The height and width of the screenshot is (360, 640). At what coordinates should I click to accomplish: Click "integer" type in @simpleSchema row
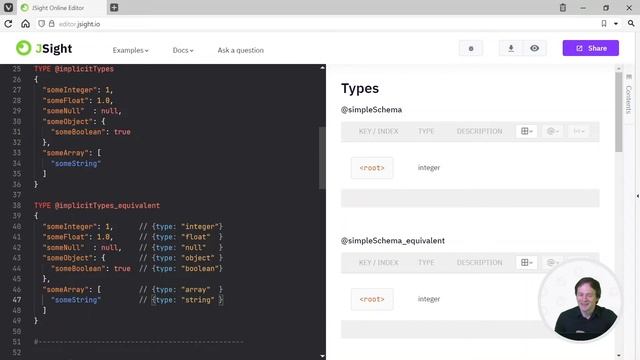(x=429, y=168)
